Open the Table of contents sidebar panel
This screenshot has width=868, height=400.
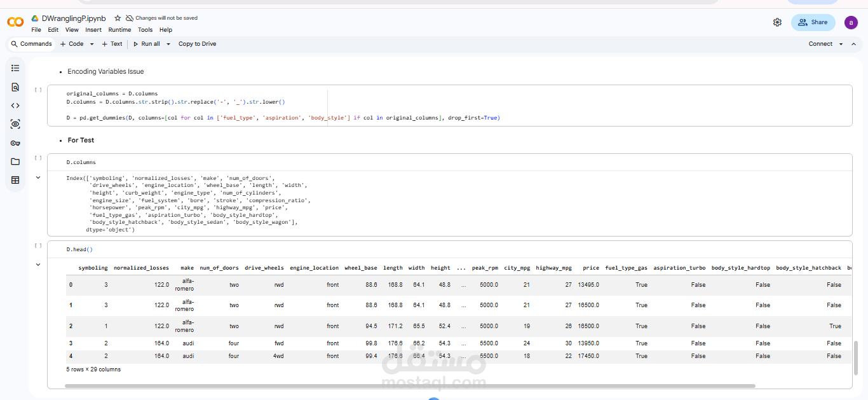pos(15,68)
